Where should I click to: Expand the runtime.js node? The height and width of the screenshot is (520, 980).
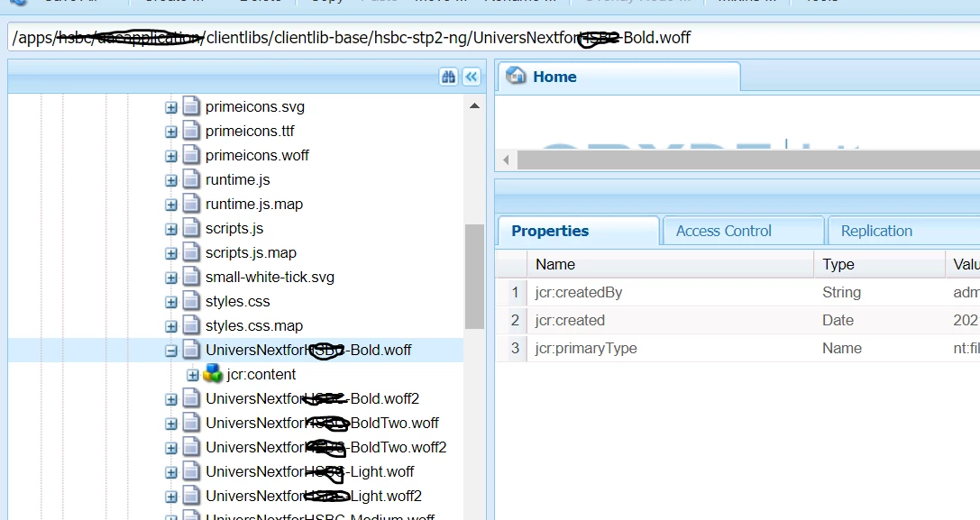170,180
